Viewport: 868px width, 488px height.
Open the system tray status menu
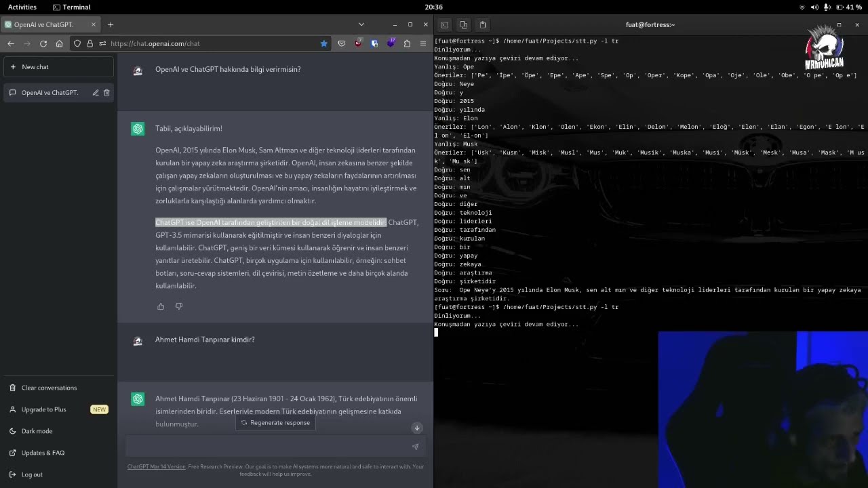point(831,7)
